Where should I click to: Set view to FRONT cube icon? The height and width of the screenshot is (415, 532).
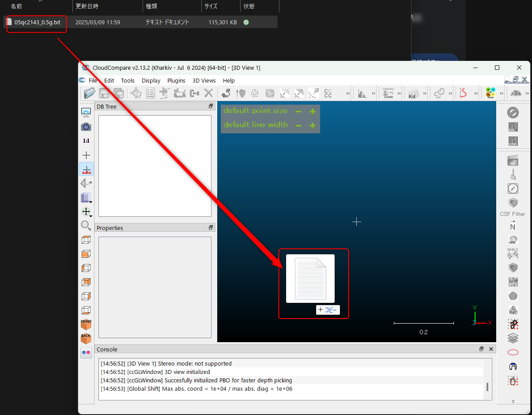(x=86, y=324)
